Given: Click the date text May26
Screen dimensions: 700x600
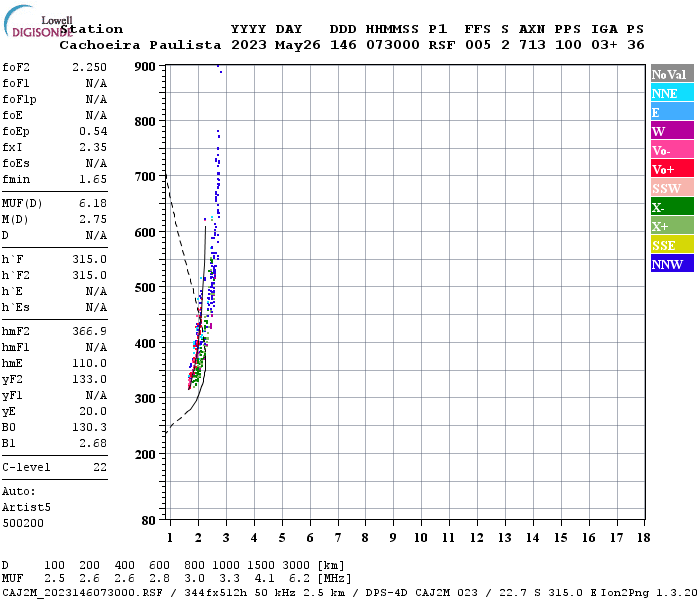Looking at the screenshot, I should [x=297, y=45].
